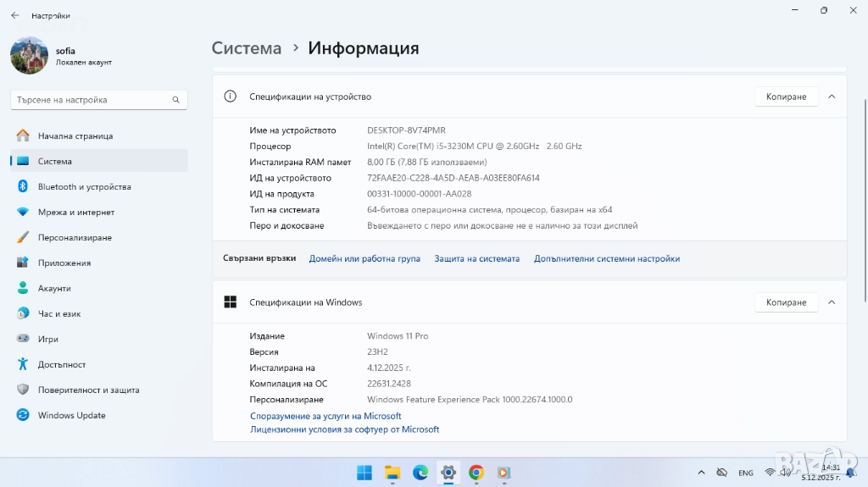Click the Windows Start button

click(364, 473)
